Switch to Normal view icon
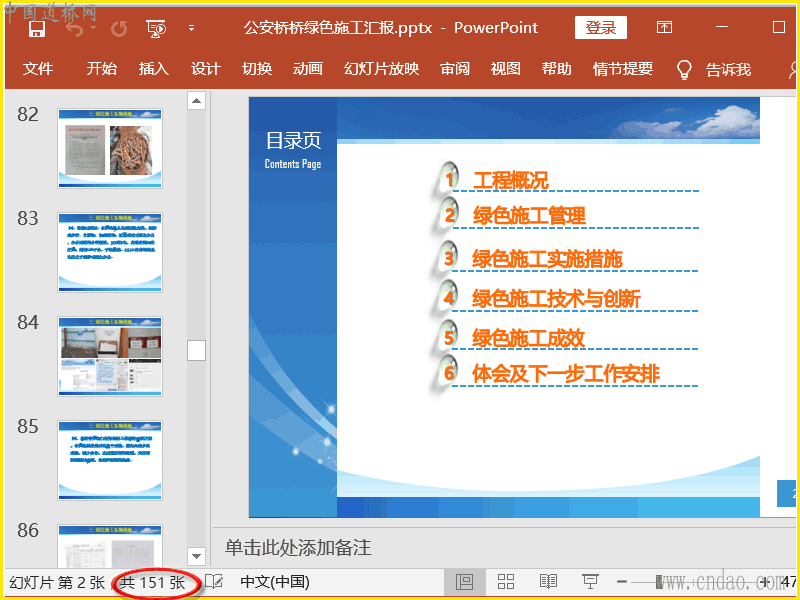Screen dimensions: 800x600 (x=464, y=582)
